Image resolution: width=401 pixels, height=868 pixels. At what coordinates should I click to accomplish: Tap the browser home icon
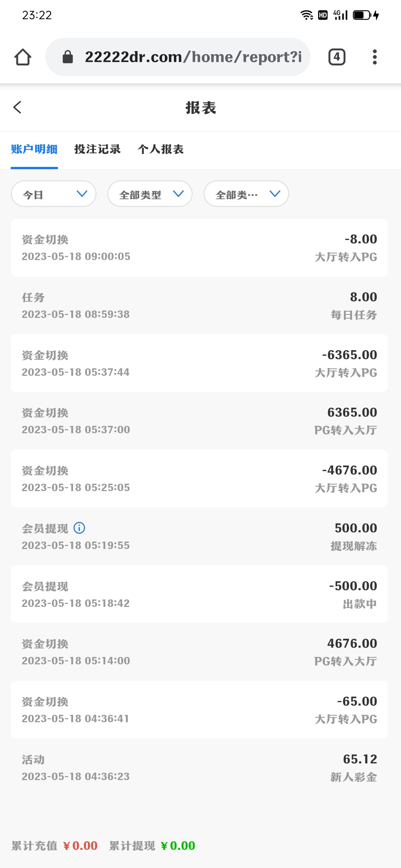tap(23, 57)
